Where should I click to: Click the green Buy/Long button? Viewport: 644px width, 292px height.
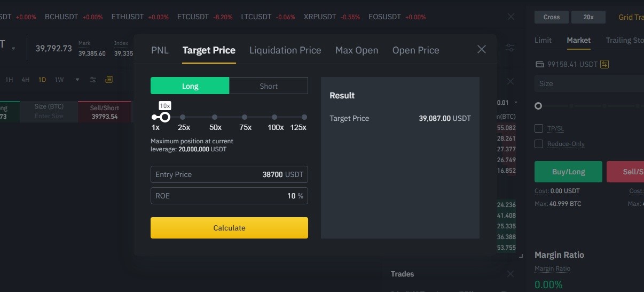pos(568,172)
